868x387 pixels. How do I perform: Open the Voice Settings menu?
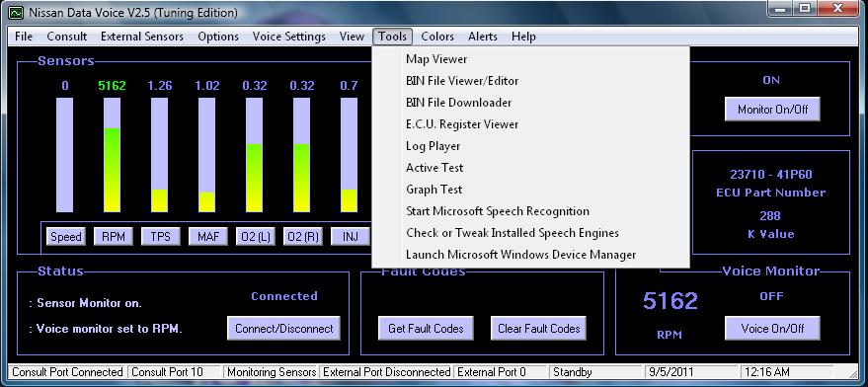click(289, 37)
